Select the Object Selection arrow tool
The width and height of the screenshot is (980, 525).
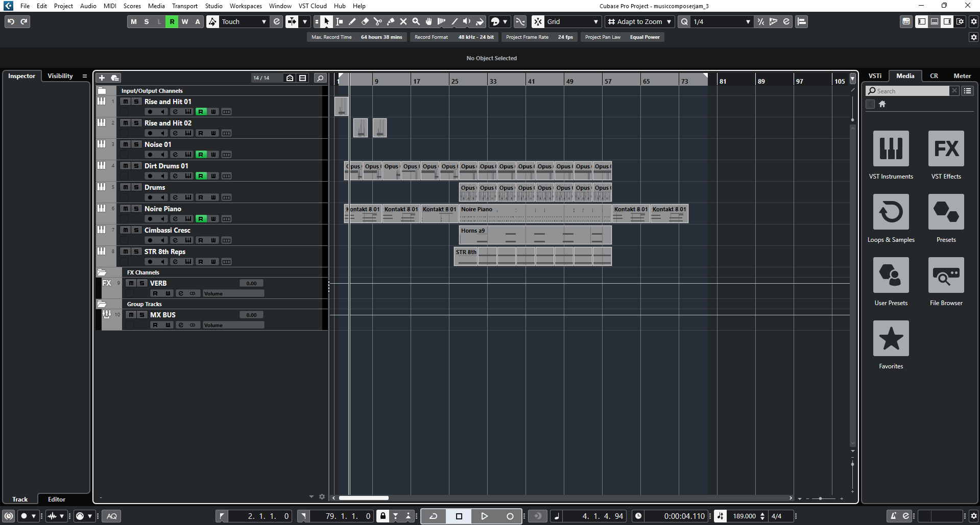(x=327, y=21)
